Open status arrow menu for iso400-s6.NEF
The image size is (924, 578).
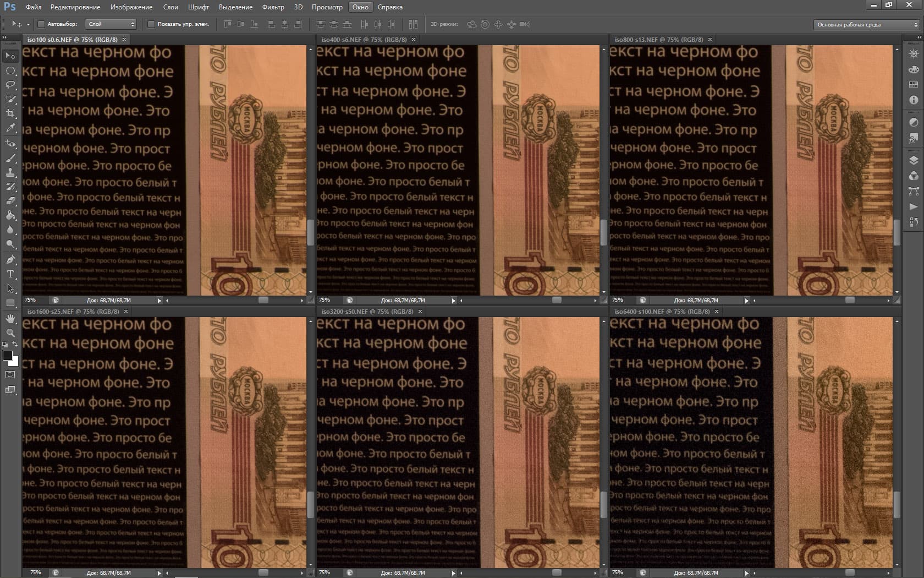(454, 301)
